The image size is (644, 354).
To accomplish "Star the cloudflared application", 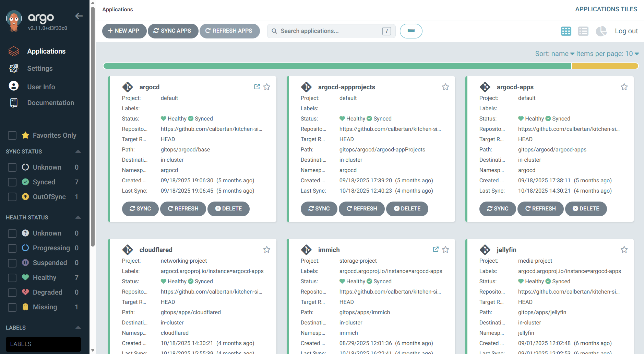I will 266,250.
